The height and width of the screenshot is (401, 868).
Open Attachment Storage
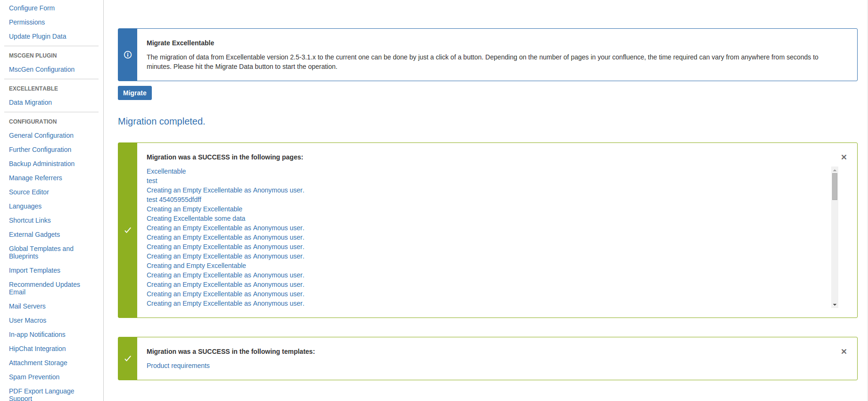[38, 363]
